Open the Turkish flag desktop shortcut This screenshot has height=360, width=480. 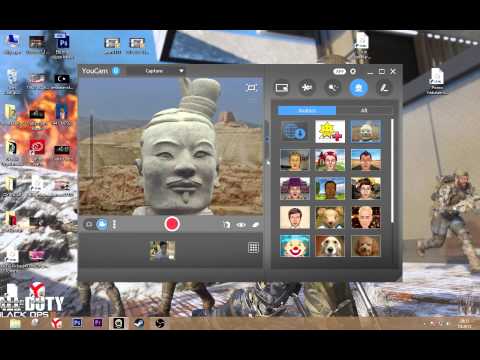point(62,82)
